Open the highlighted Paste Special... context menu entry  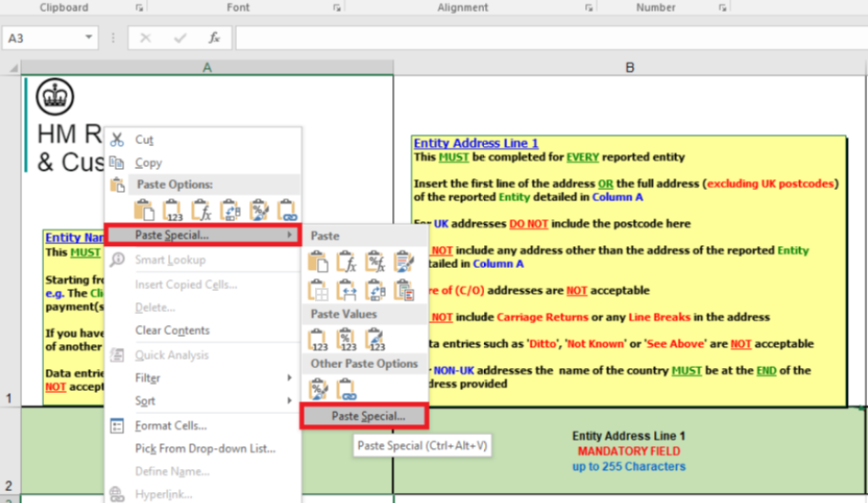pyautogui.click(x=203, y=235)
